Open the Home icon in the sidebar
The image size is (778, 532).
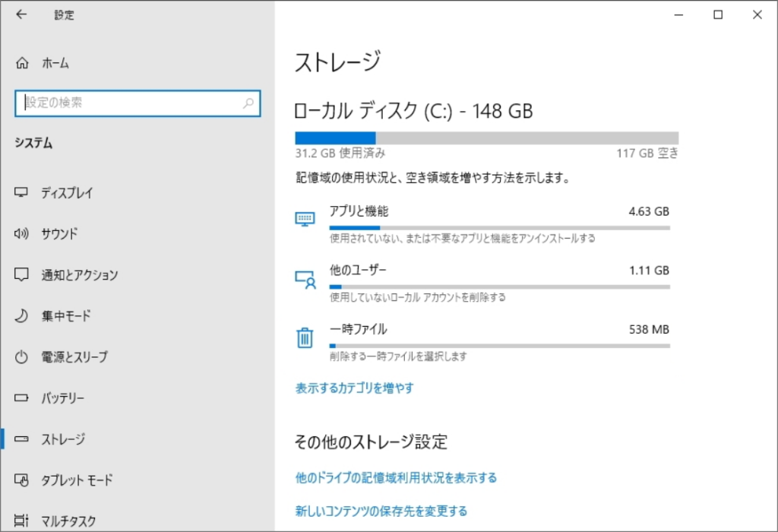pyautogui.click(x=22, y=63)
